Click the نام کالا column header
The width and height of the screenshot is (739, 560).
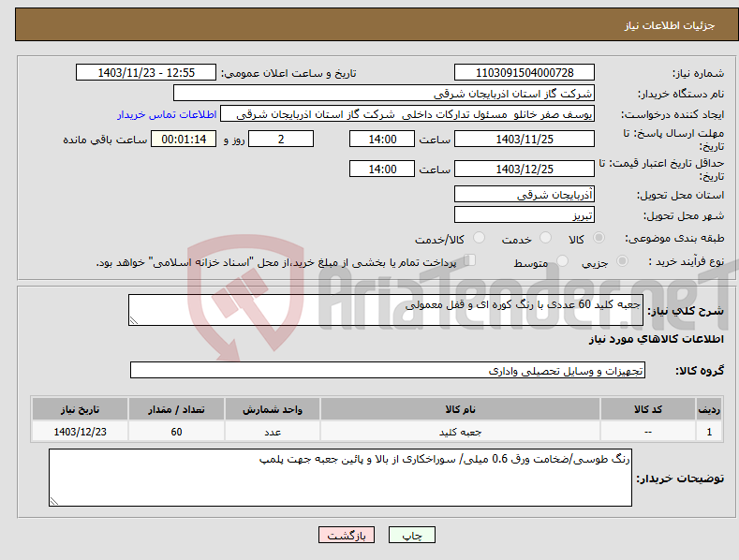click(x=460, y=409)
